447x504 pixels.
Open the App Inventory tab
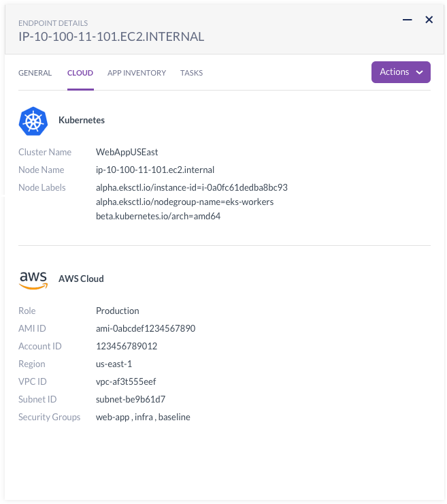tap(137, 73)
